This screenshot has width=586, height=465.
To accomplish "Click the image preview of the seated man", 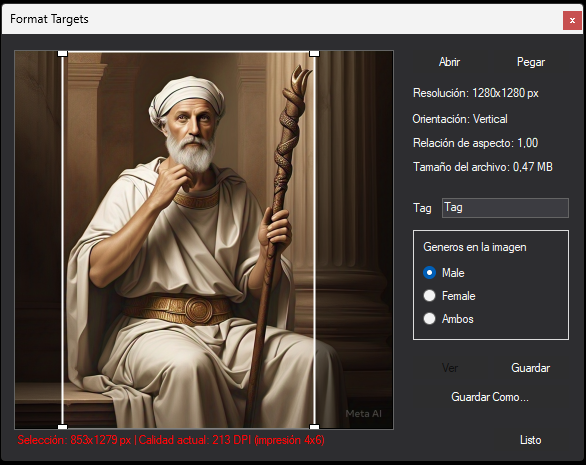I will (204, 240).
